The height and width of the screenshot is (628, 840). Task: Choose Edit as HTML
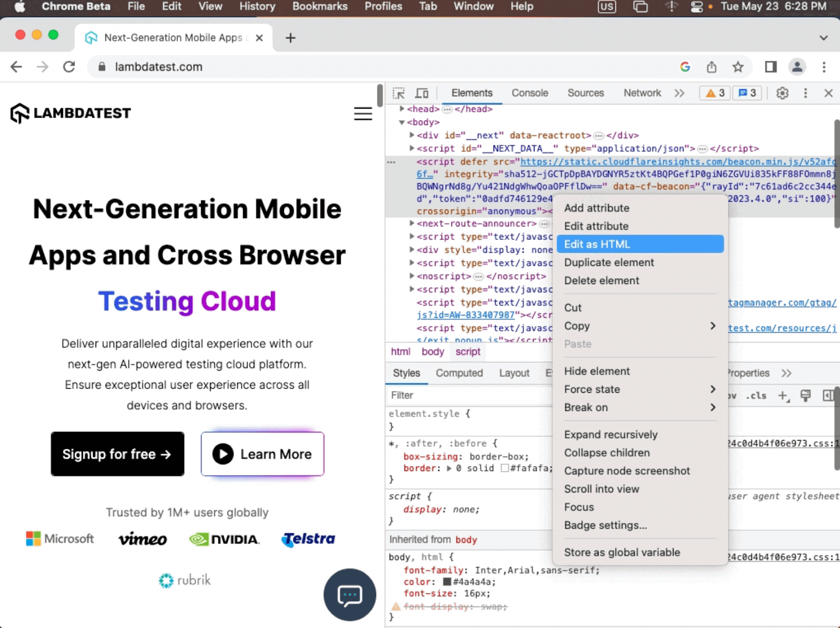click(x=640, y=244)
